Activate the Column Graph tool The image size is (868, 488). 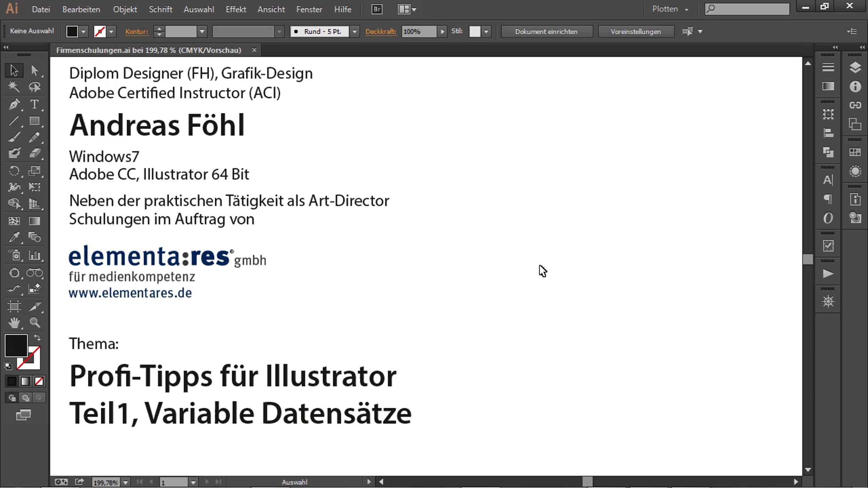coord(35,255)
